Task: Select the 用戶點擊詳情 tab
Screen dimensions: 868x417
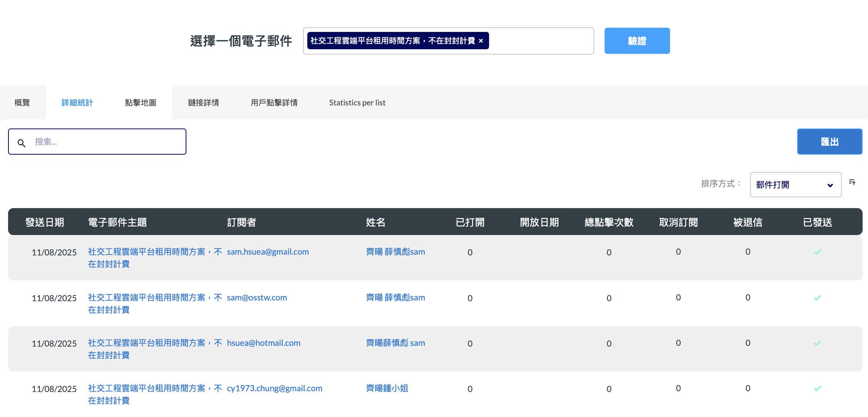Action: click(274, 103)
